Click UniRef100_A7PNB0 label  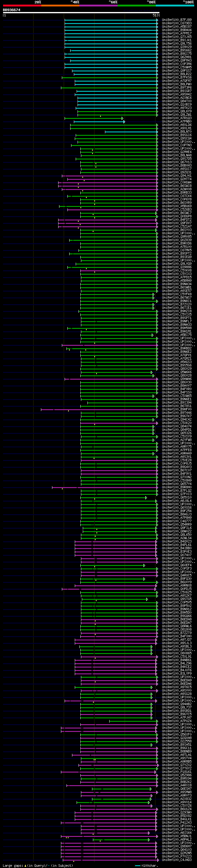pos(177,121)
